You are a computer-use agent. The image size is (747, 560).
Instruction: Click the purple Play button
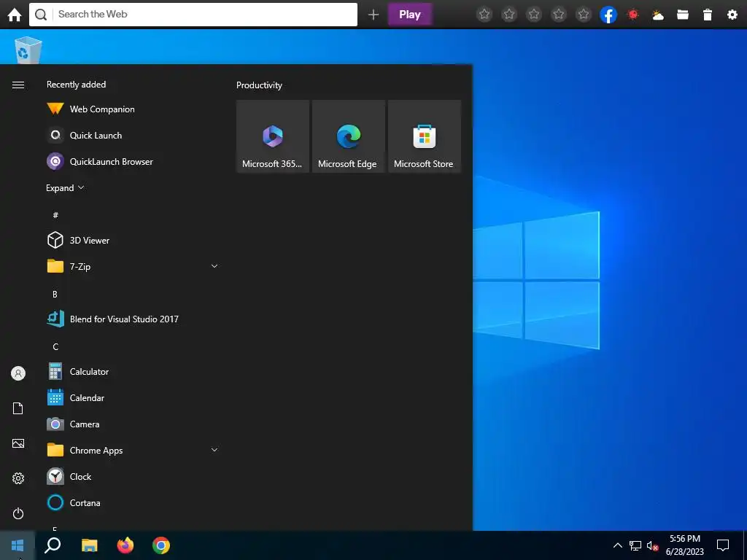(410, 15)
